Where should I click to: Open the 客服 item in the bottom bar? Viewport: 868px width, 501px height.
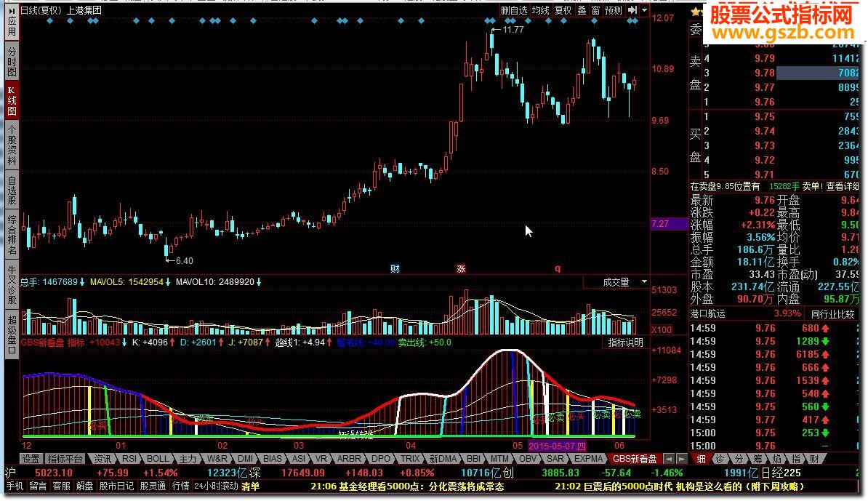pyautogui.click(x=62, y=486)
